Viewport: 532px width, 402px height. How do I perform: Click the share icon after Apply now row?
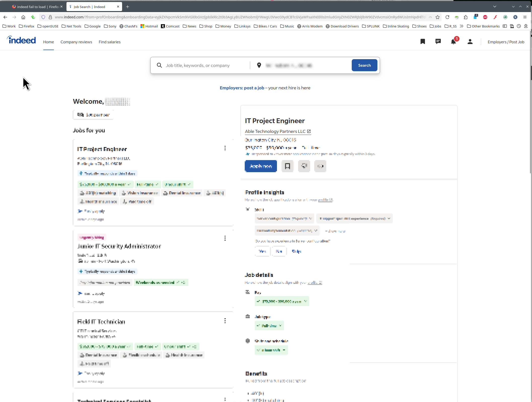coord(320,166)
